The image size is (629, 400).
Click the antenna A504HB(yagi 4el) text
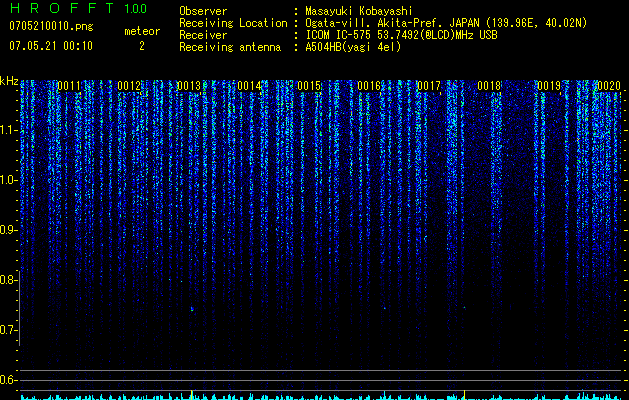click(x=353, y=47)
